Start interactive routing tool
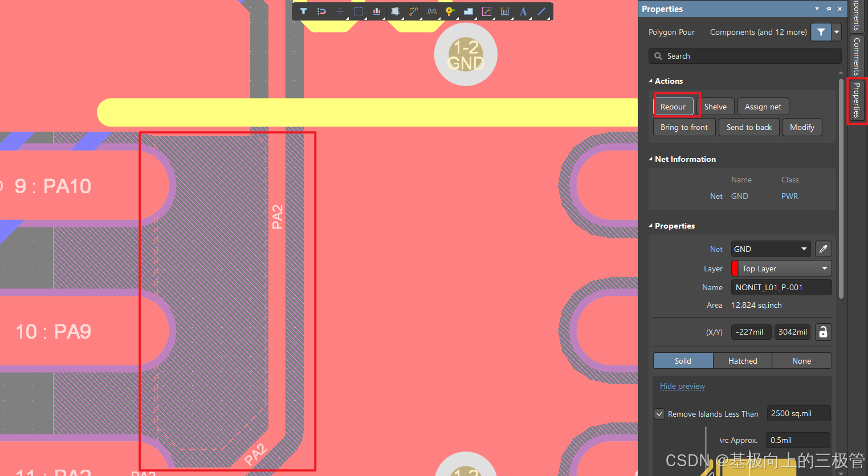The image size is (868, 476). (413, 11)
